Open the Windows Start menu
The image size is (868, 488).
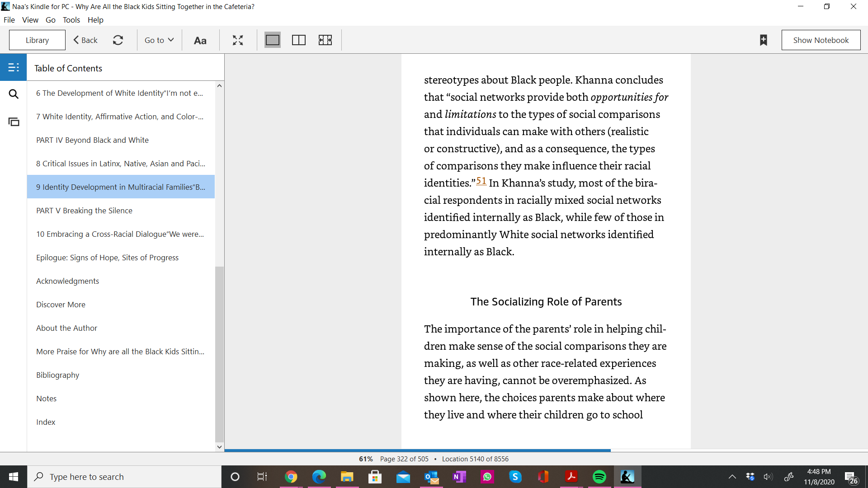pyautogui.click(x=14, y=477)
